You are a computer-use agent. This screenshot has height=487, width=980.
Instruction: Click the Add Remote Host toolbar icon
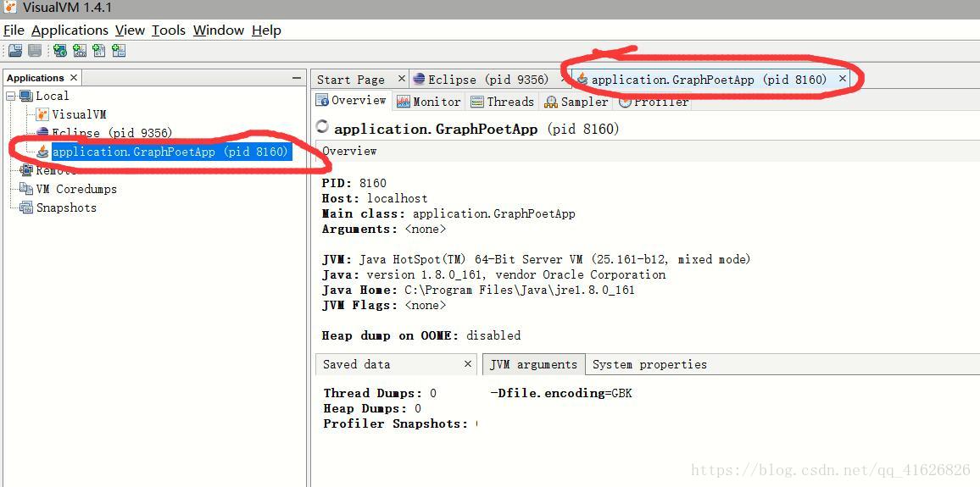pos(60,51)
